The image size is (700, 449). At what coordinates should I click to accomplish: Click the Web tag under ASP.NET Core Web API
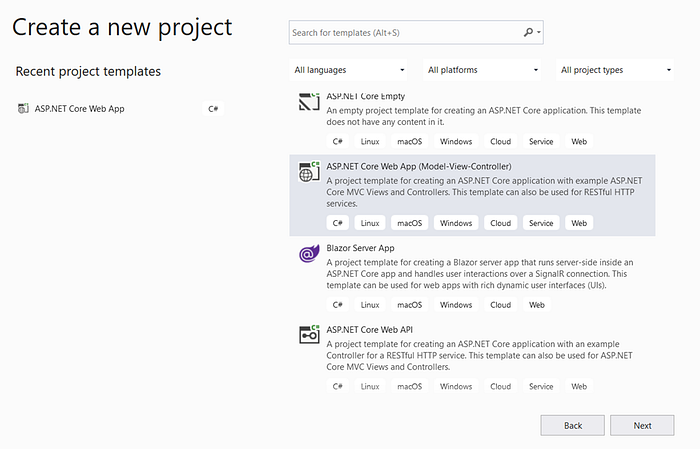tap(579, 386)
